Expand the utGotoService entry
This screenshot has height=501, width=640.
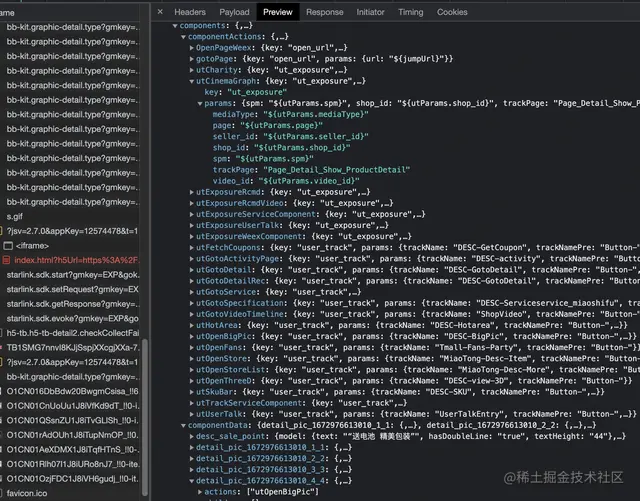coord(191,292)
